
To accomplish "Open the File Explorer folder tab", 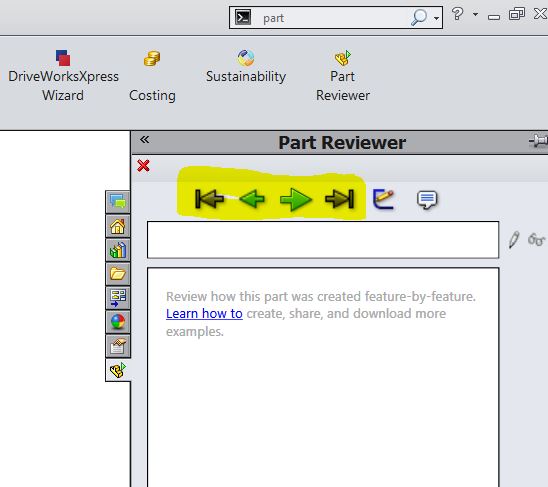I will [118, 274].
